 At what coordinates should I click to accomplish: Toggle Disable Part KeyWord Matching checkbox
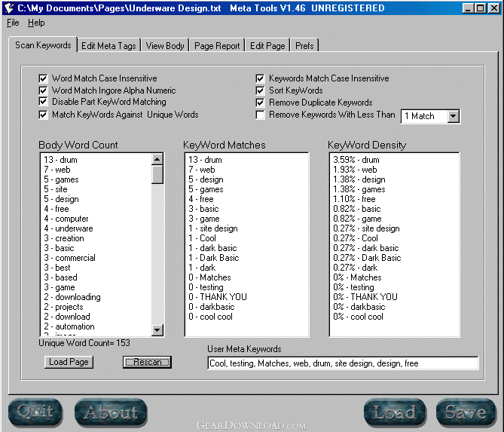click(x=43, y=103)
